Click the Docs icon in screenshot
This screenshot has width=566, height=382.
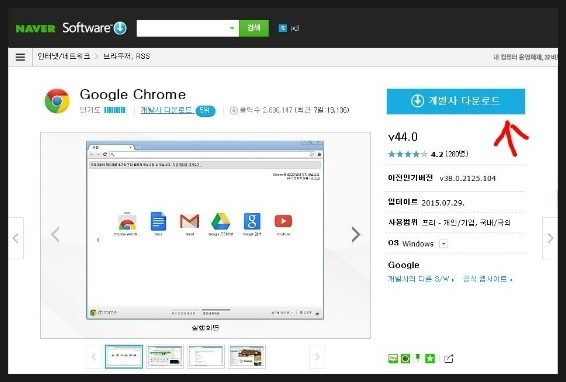[158, 221]
